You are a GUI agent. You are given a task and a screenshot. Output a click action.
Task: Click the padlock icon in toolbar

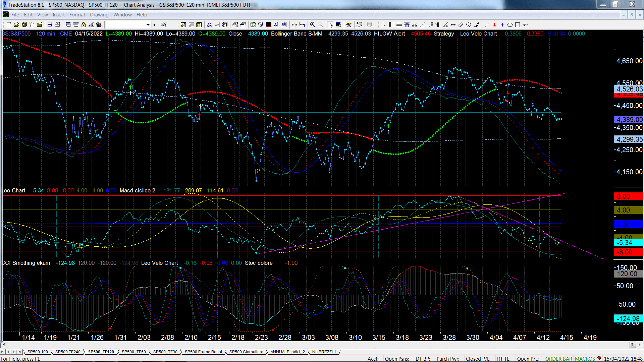(84, 25)
